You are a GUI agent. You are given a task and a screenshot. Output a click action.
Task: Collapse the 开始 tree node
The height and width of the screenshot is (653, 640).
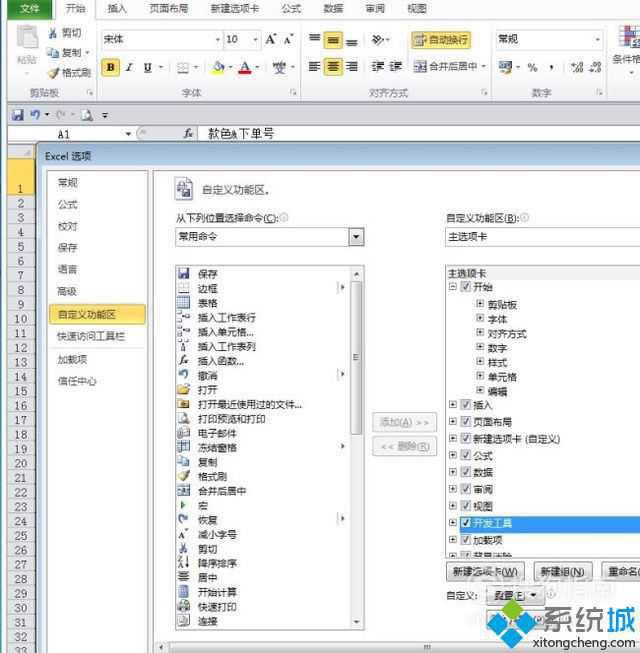click(x=453, y=287)
